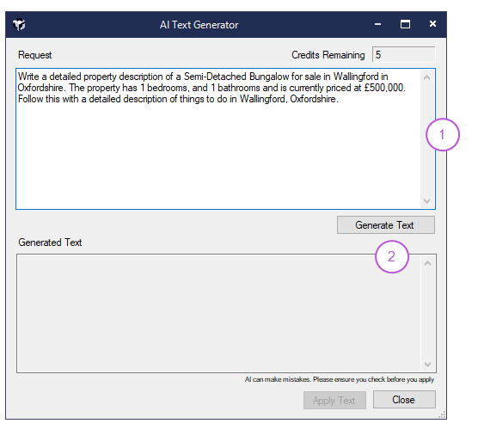Click the 'AI can make mistakes' disclaimer text
This screenshot has height=448, width=478.
340,380
